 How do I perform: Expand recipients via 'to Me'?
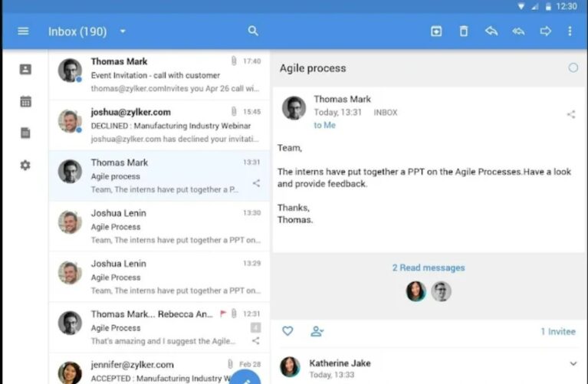coord(325,125)
